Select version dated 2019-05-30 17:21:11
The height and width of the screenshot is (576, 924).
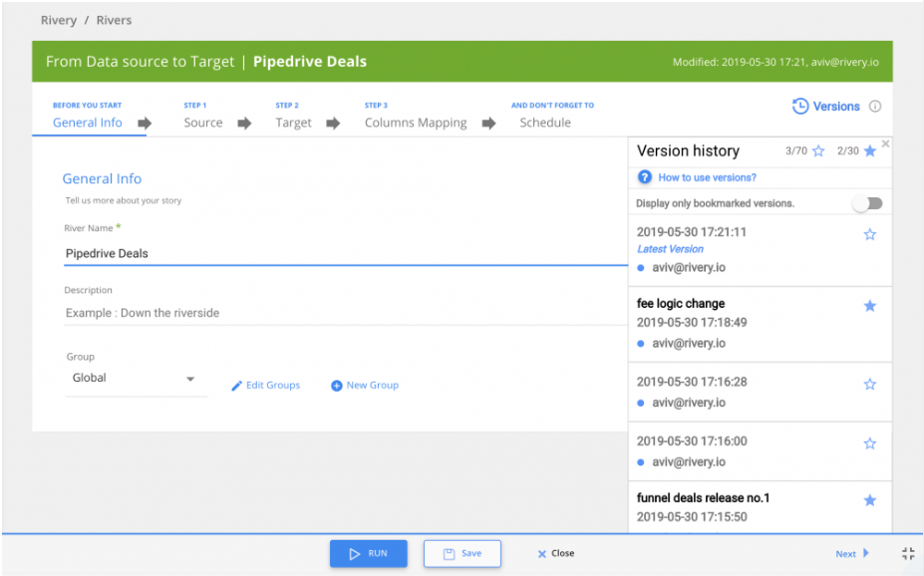coord(692,232)
